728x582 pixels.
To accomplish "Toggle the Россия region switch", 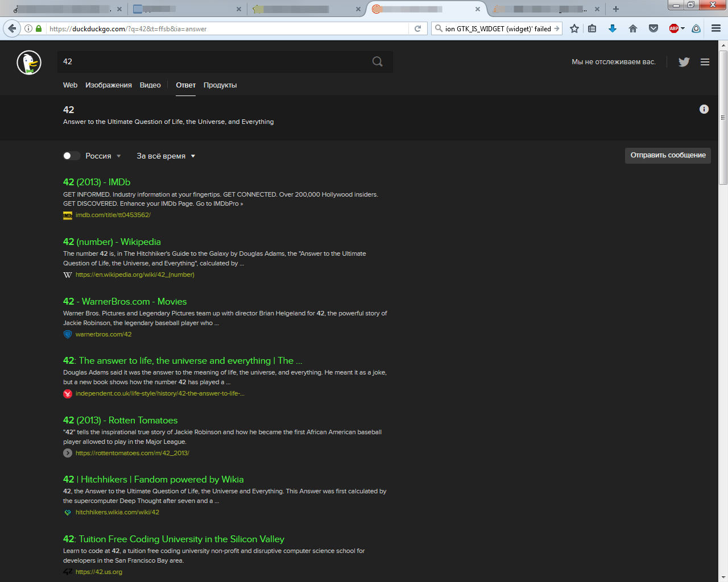I will click(71, 156).
